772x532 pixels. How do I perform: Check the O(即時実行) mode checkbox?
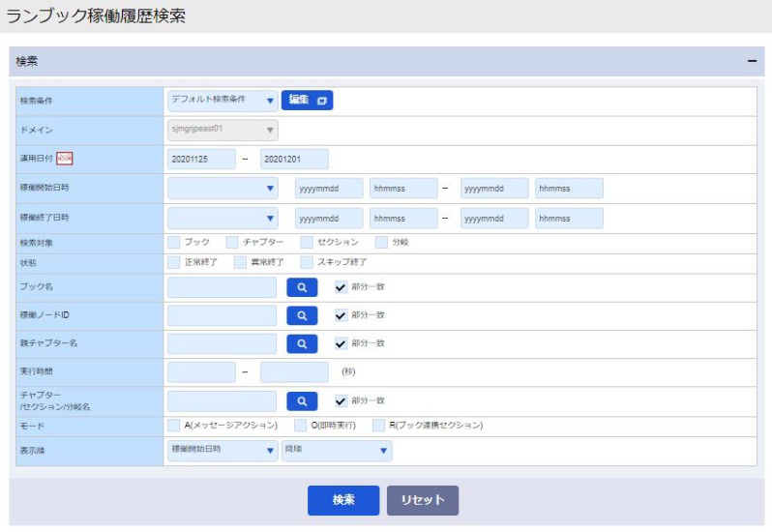300,426
